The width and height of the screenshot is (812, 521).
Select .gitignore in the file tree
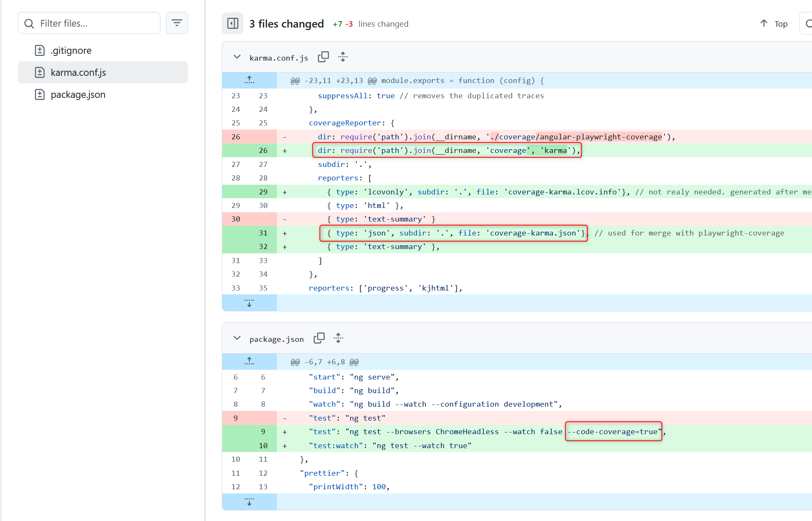[x=71, y=50]
